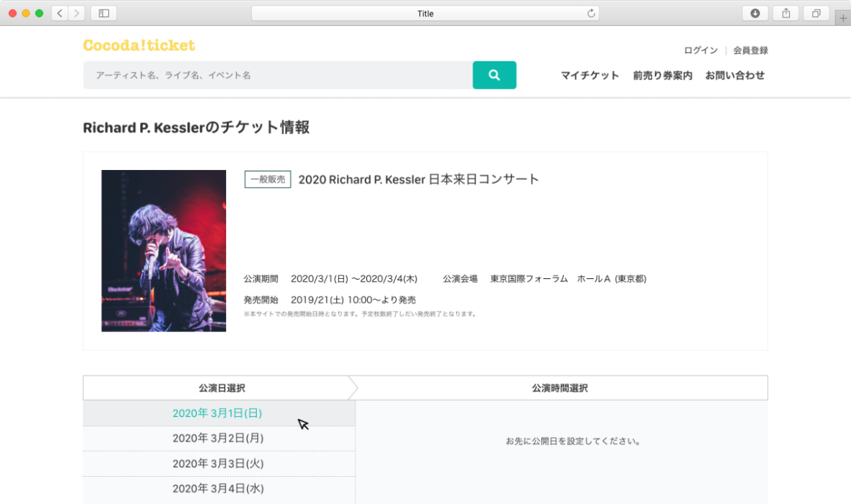Screen dimensions: 851x504
Task: Toggle the Safari sidebar button
Action: pyautogui.click(x=103, y=13)
